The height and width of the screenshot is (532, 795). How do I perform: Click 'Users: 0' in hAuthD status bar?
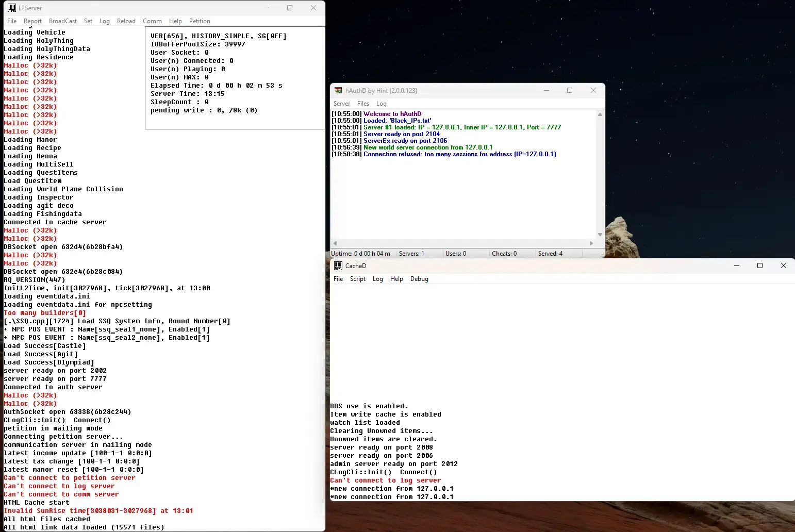coord(456,254)
